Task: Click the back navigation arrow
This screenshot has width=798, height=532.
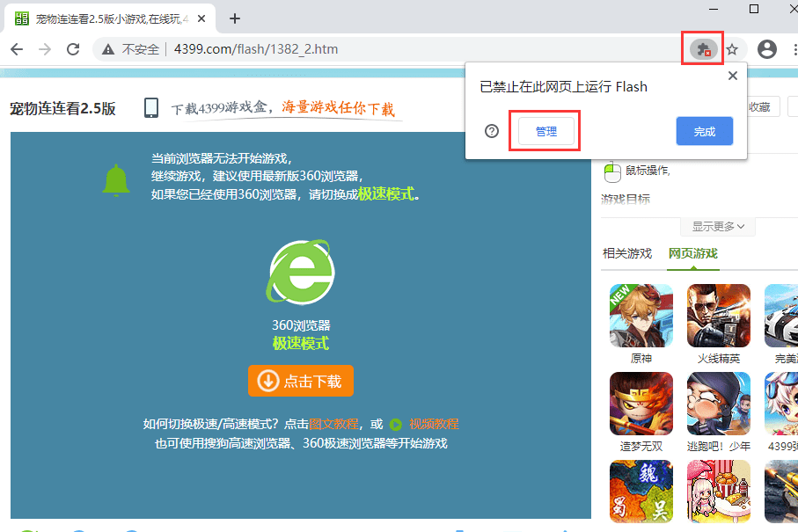Action: tap(17, 50)
